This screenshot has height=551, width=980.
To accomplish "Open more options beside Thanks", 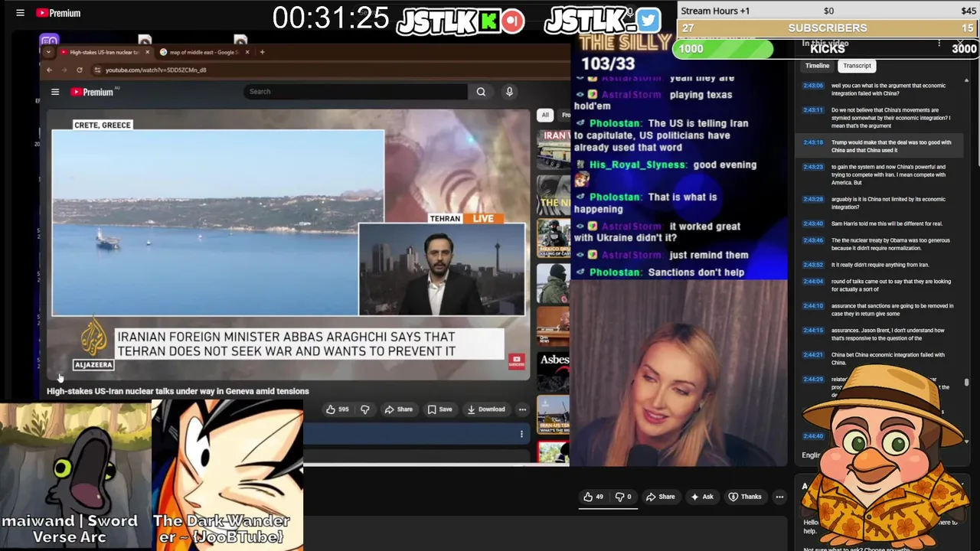I will click(x=779, y=497).
